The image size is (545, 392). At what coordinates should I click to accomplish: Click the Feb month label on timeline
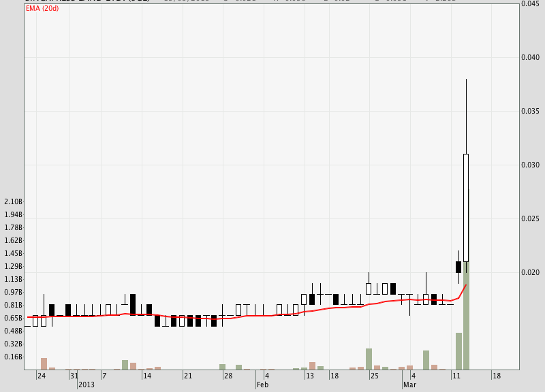point(262,385)
